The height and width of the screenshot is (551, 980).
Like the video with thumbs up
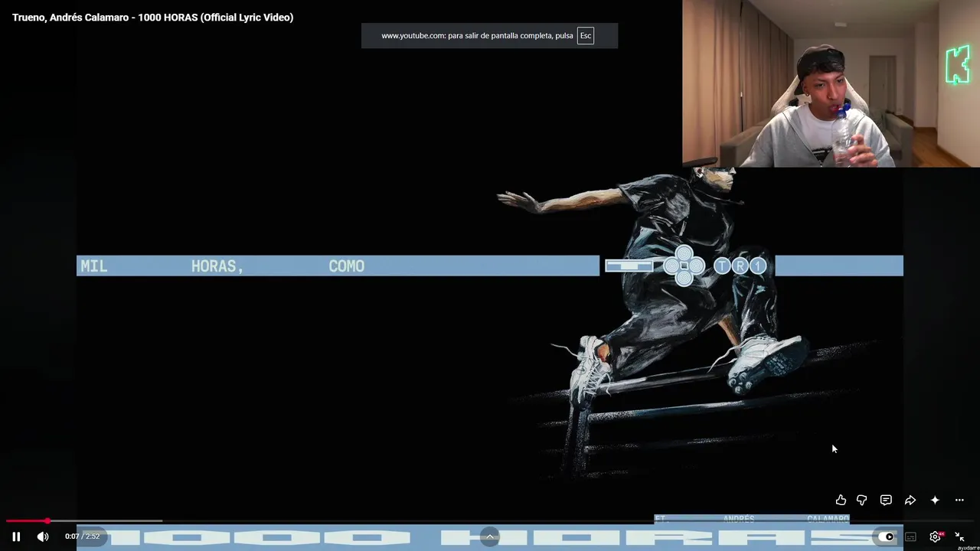[x=841, y=500]
